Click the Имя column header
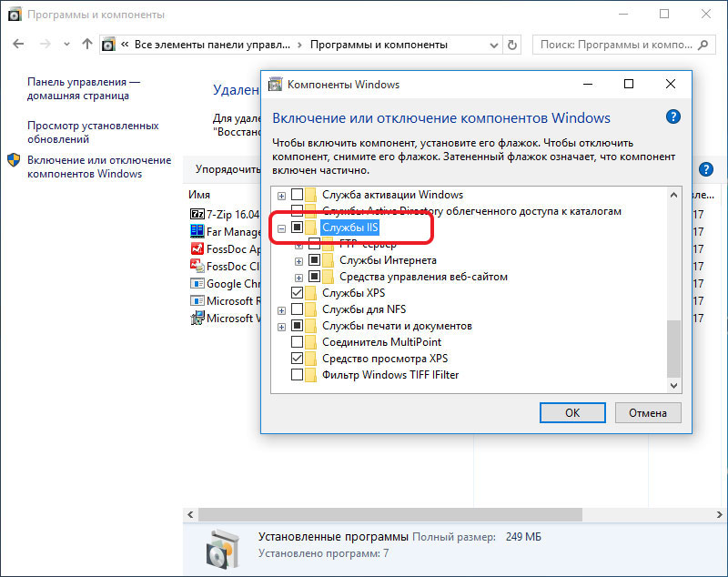The image size is (728, 577). (199, 195)
